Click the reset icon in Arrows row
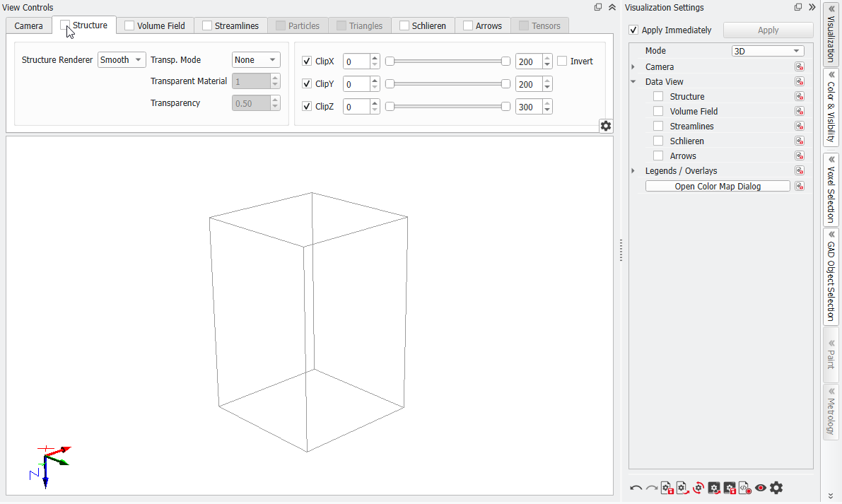This screenshot has width=842, height=504. (x=800, y=156)
